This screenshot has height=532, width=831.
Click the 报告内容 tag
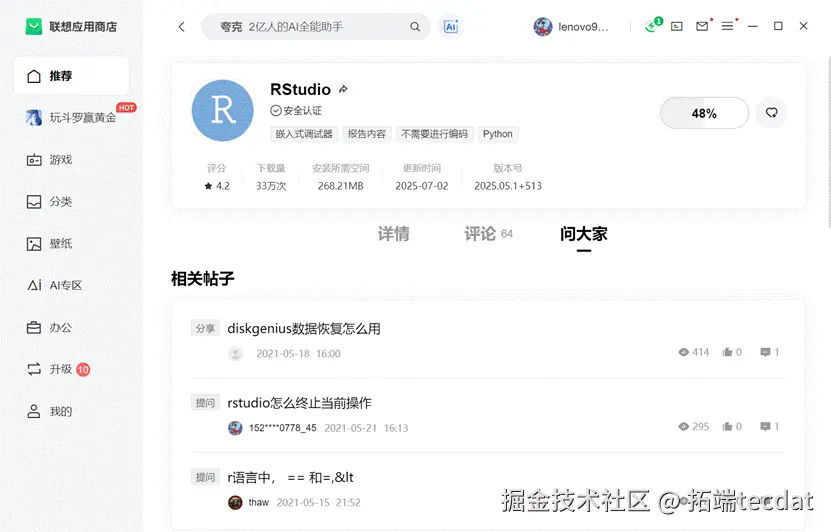[367, 134]
